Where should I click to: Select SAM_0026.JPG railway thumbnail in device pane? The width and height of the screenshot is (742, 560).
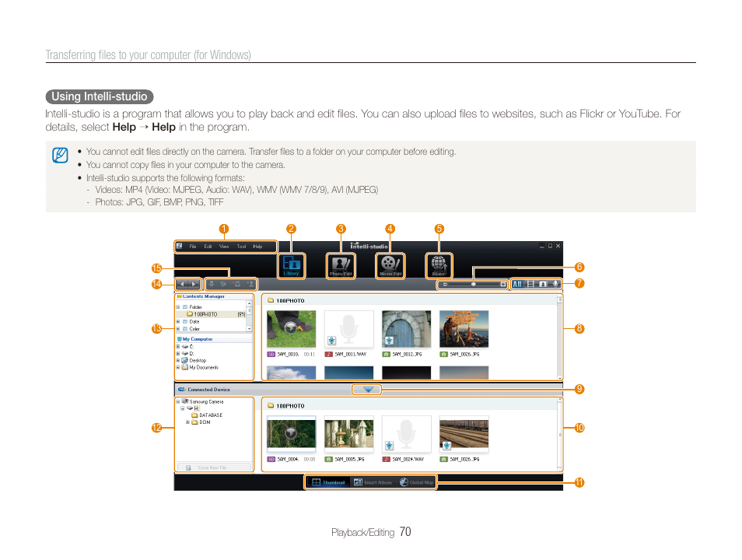tap(464, 434)
